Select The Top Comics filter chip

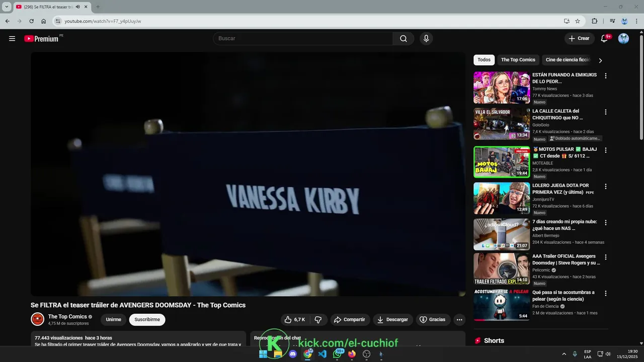518,60
